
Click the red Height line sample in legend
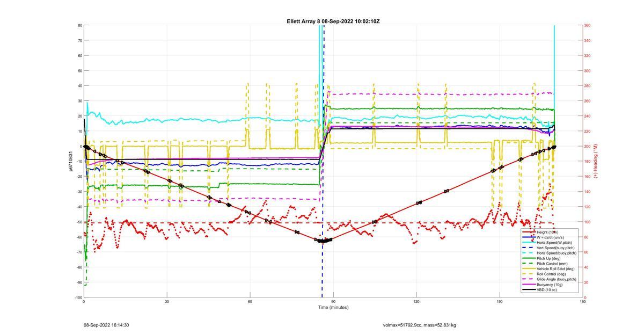(x=529, y=233)
